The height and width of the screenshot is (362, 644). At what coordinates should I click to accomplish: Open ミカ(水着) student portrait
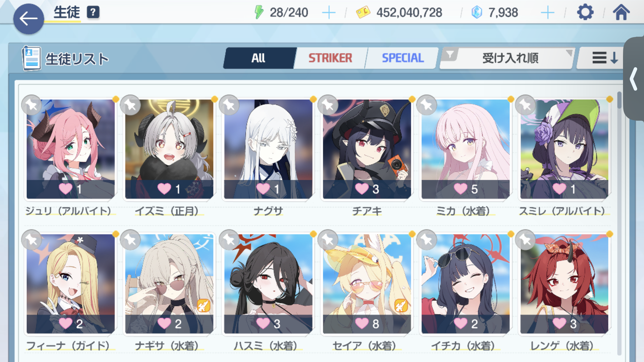click(466, 149)
